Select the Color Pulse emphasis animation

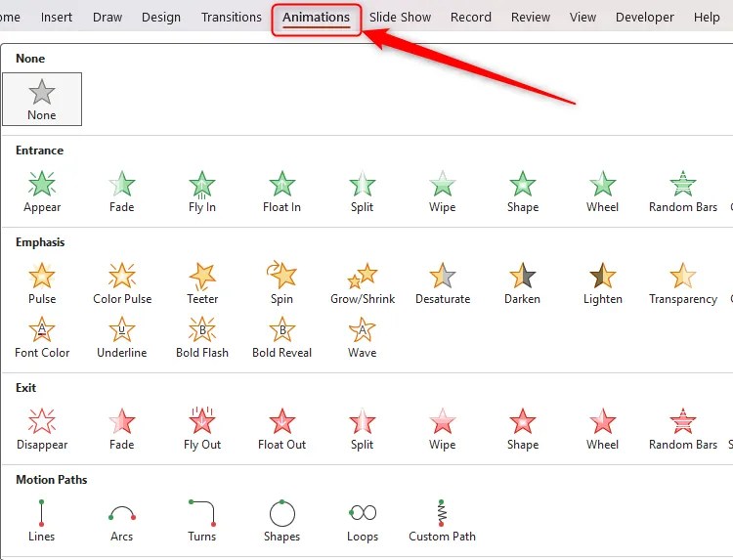click(x=122, y=283)
